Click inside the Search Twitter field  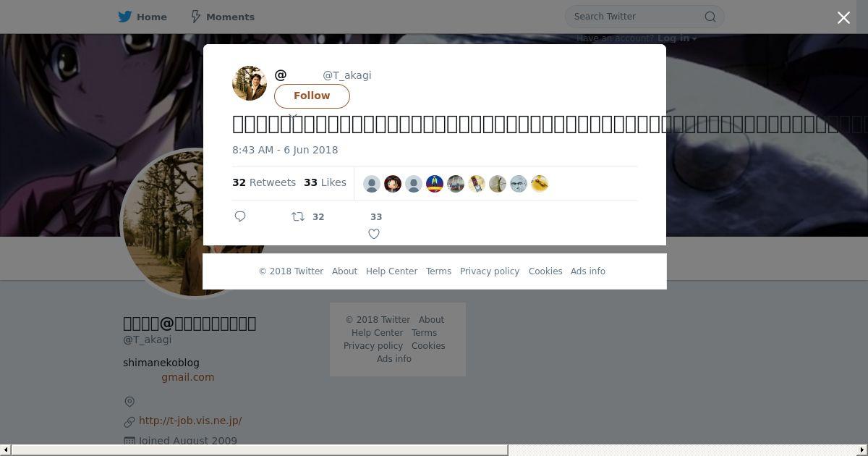(637, 17)
